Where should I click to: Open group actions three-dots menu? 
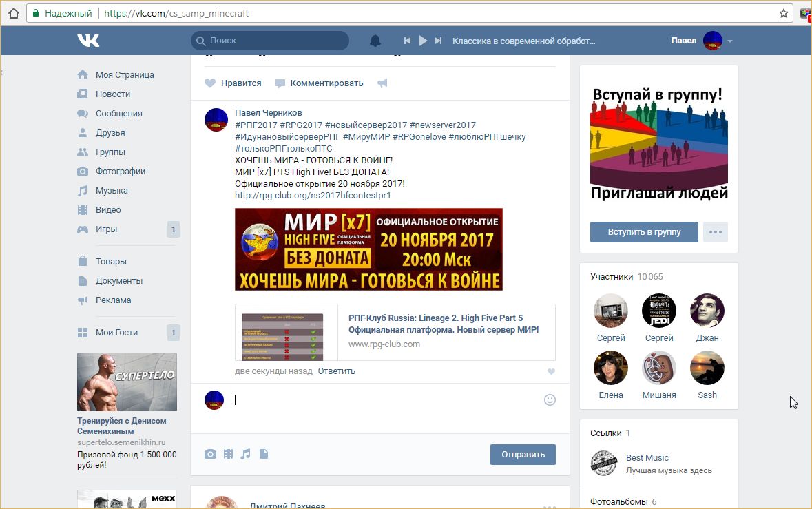[716, 232]
